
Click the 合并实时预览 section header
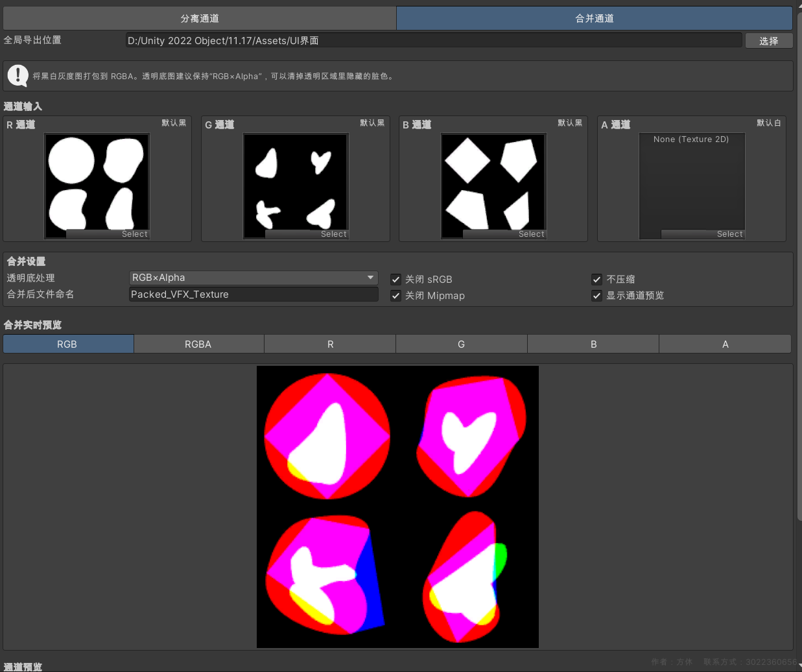coord(32,325)
